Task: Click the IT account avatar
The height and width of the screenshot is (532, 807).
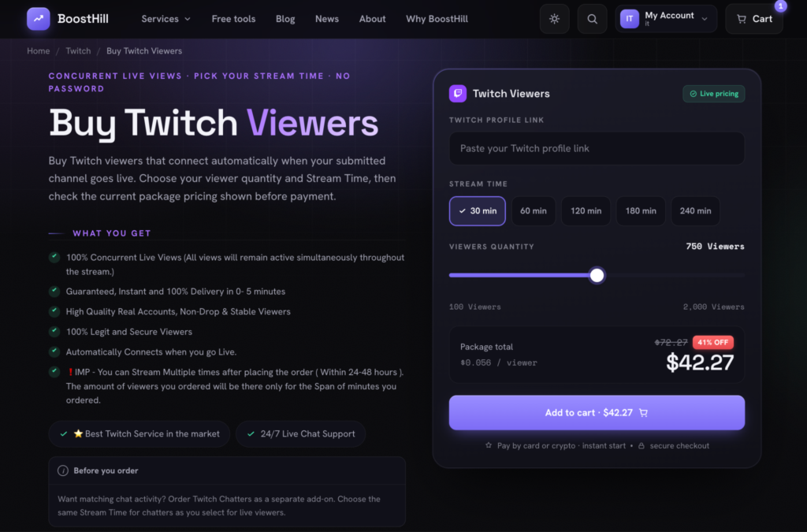Action: 630,19
